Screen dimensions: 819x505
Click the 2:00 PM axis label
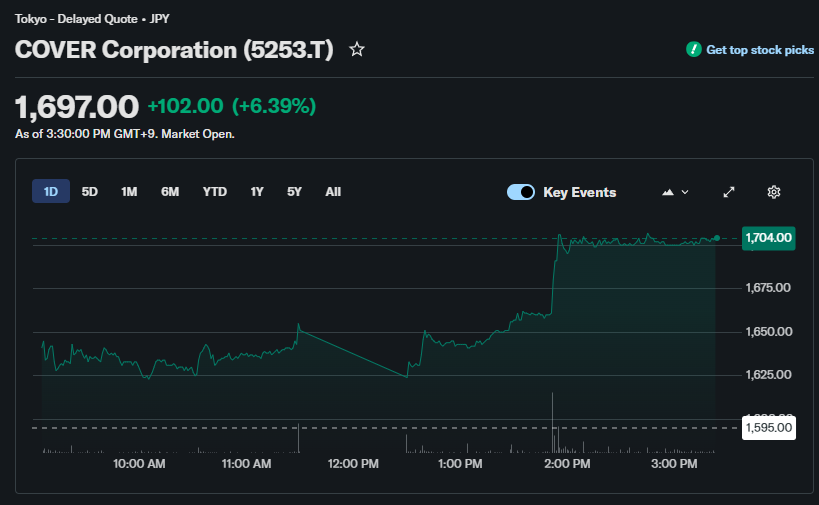[567, 464]
